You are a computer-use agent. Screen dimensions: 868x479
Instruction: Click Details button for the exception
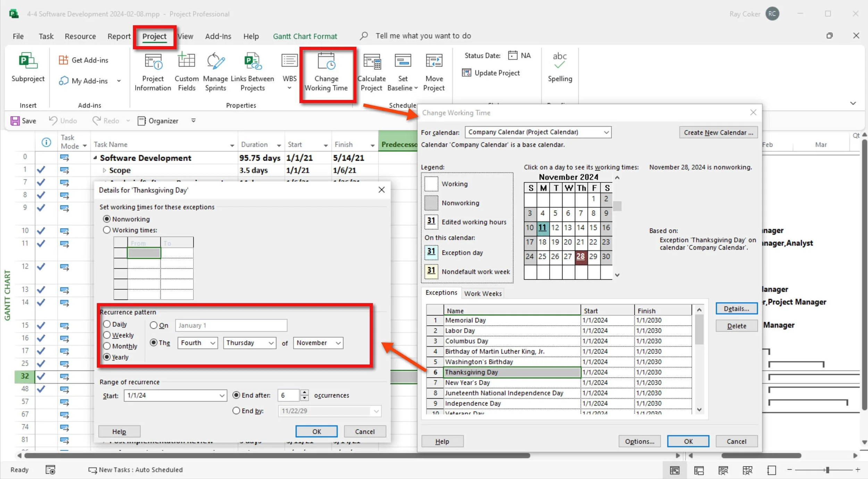coord(736,309)
